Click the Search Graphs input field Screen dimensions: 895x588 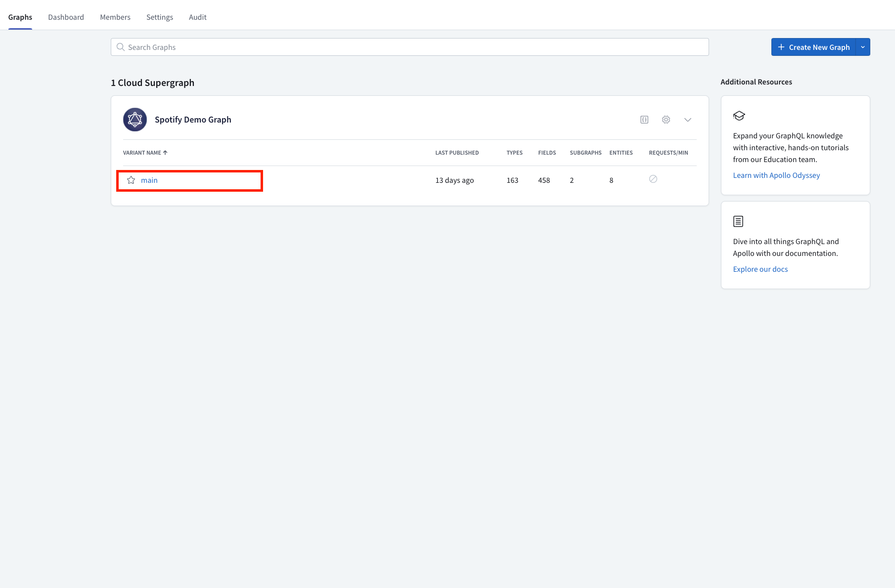(x=409, y=47)
